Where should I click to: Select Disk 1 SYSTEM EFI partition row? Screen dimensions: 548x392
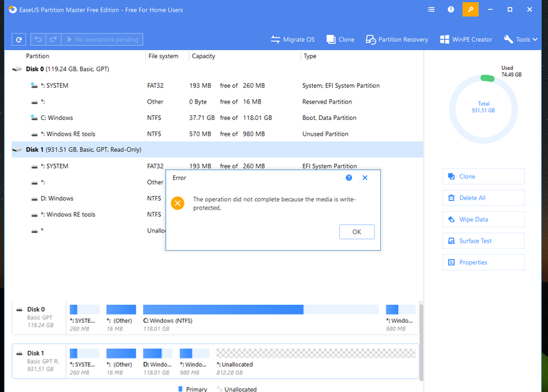[217, 166]
